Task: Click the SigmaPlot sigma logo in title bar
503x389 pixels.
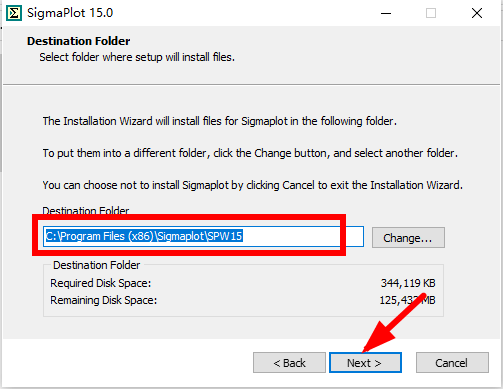Action: click(x=14, y=13)
